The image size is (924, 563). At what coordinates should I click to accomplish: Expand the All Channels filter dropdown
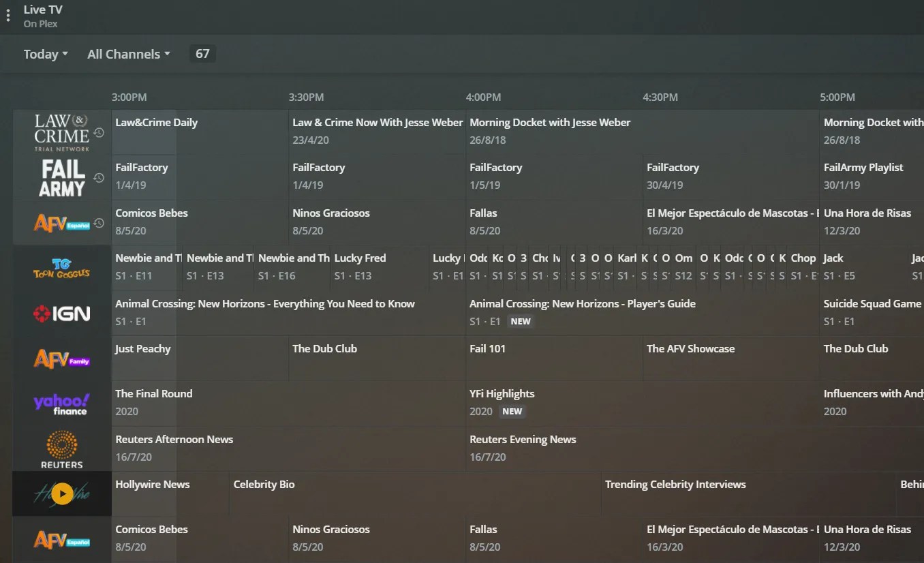click(129, 55)
